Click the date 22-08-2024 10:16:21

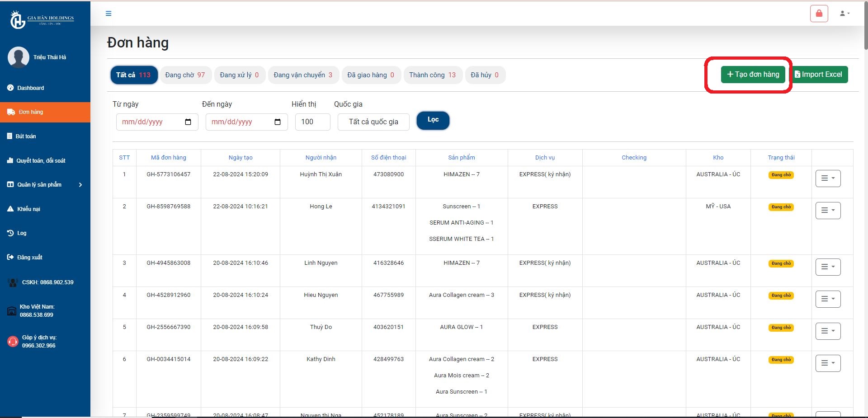pyautogui.click(x=241, y=207)
